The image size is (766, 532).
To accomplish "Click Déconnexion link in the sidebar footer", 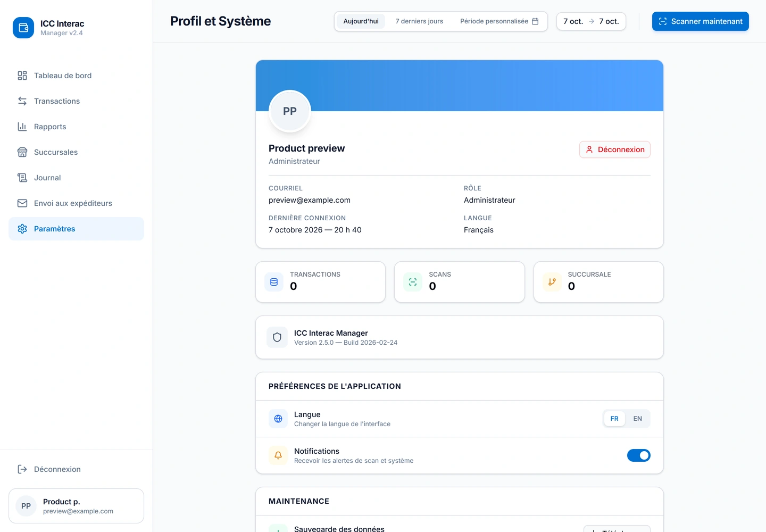I will pos(76,469).
